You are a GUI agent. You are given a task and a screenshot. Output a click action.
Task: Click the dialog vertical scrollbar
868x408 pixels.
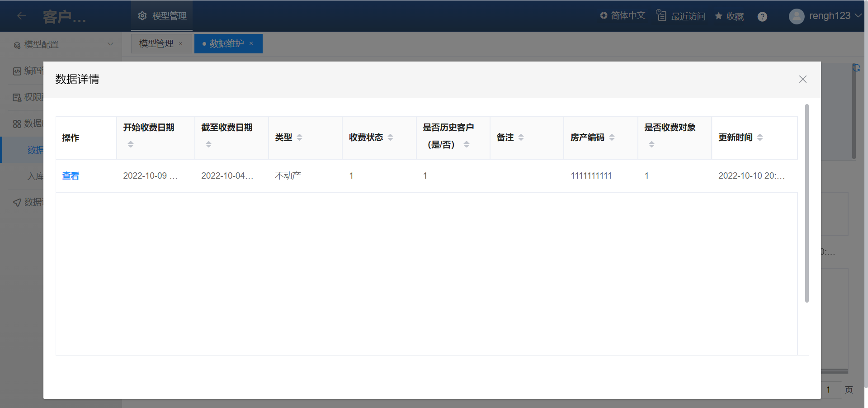[807, 204]
